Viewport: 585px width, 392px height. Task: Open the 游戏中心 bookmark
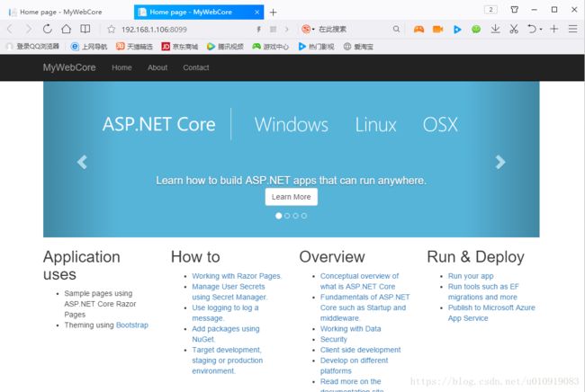(x=271, y=46)
